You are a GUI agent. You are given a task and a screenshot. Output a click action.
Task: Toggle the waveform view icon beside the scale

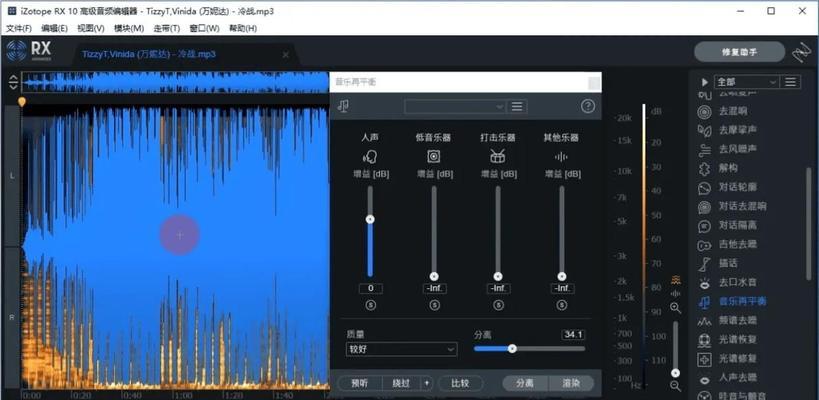pyautogui.click(x=676, y=293)
